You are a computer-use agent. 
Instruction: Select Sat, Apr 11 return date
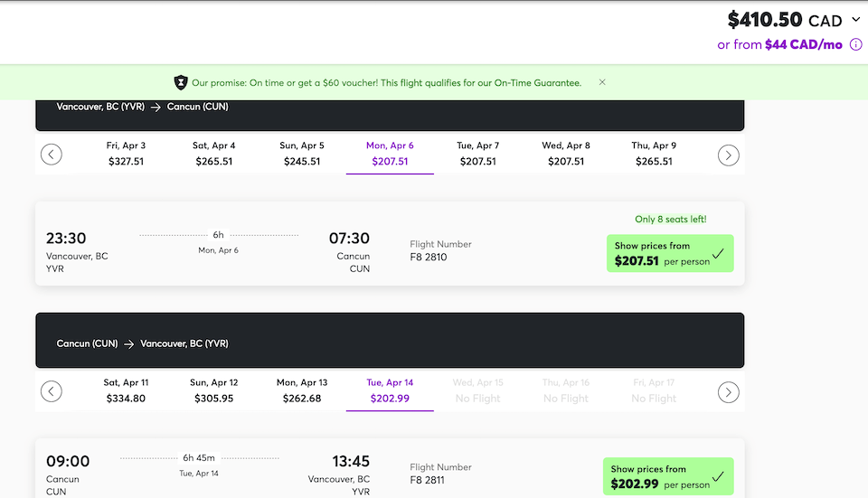(x=126, y=390)
